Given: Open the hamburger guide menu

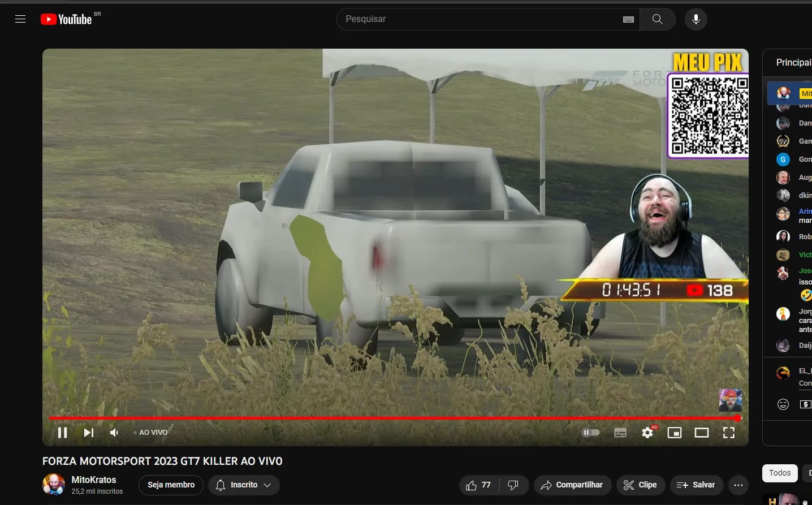Looking at the screenshot, I should [x=20, y=19].
